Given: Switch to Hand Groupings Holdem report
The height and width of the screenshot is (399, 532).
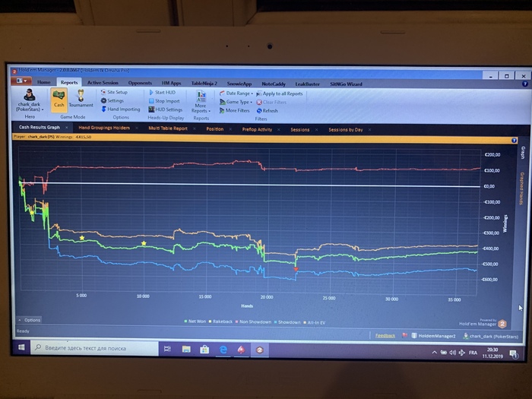Looking at the screenshot, I should pyautogui.click(x=104, y=128).
